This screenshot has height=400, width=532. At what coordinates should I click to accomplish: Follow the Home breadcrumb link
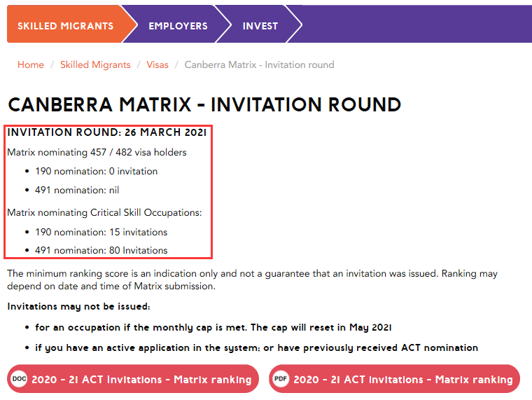tap(31, 64)
